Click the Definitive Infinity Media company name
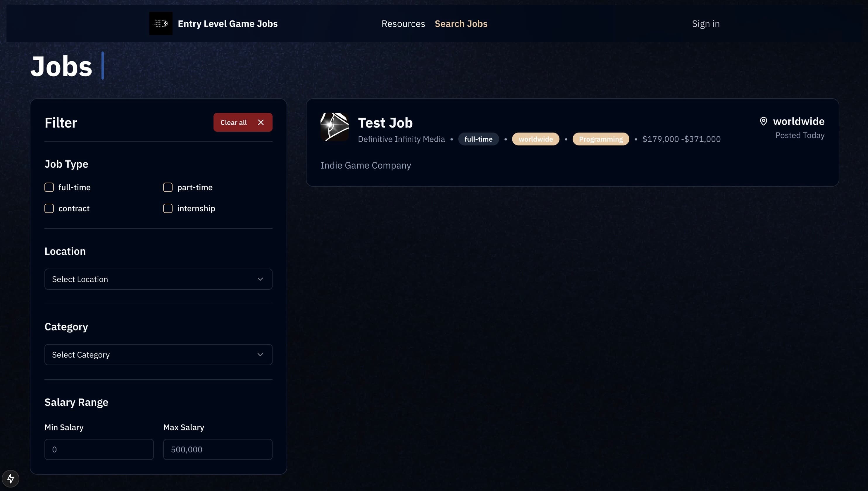 click(401, 139)
